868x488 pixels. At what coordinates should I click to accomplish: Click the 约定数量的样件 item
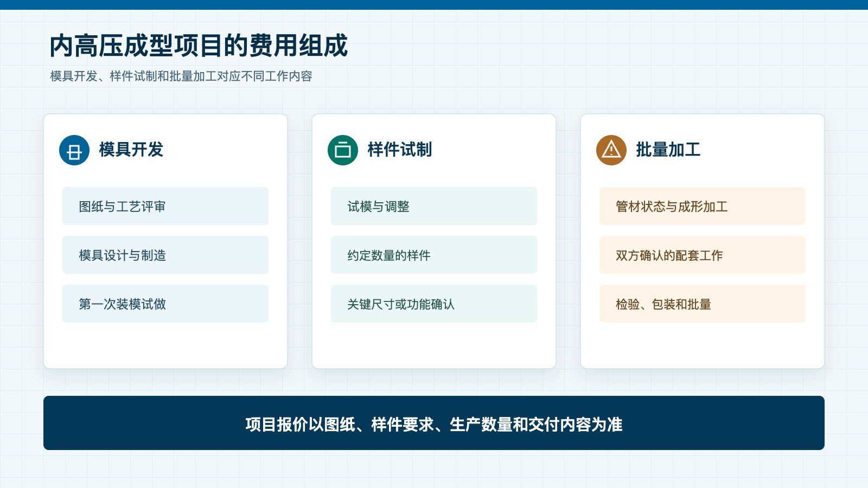[434, 255]
